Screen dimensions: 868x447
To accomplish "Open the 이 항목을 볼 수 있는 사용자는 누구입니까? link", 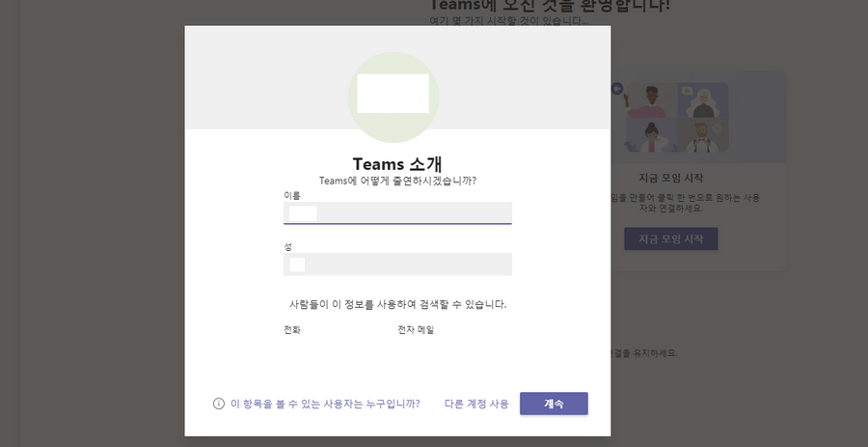I will (x=325, y=404).
